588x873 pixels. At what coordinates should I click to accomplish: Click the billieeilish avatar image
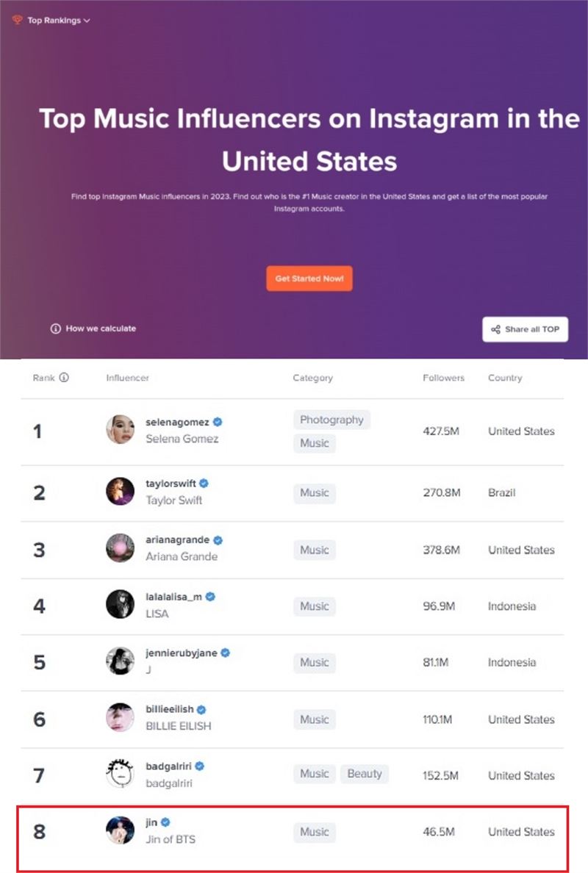[121, 717]
